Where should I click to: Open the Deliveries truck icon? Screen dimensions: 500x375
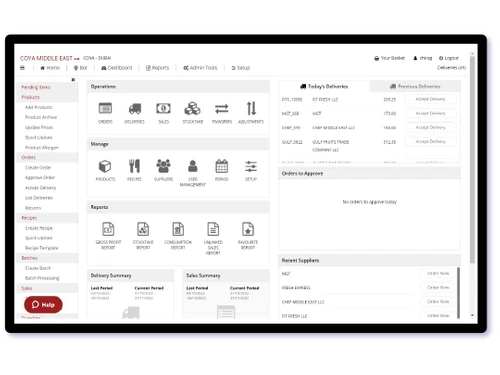134,109
